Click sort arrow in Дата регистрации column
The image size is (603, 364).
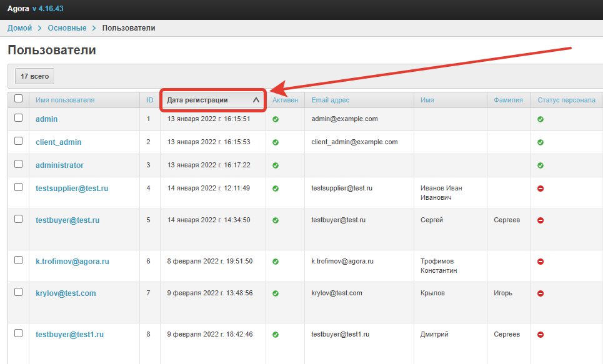(256, 100)
